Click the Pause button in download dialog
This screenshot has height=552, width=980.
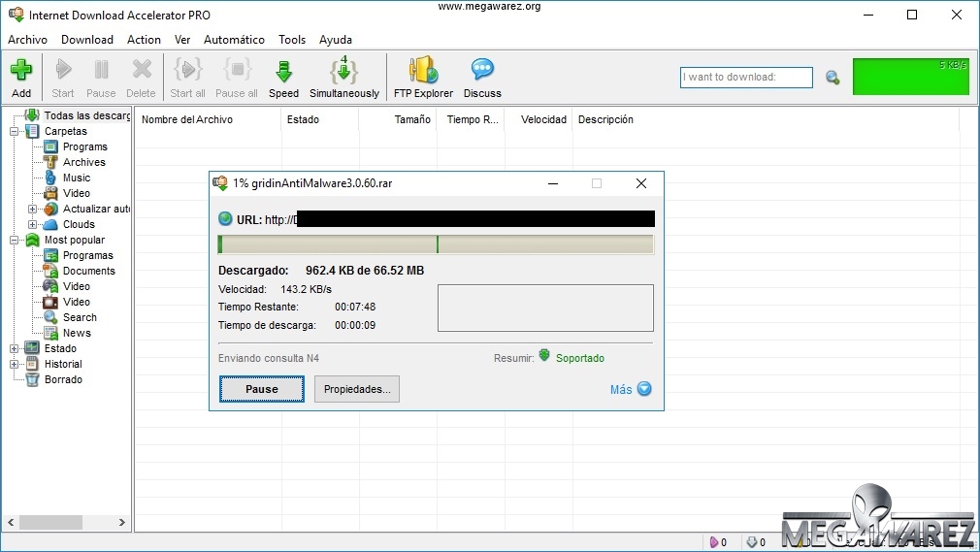pyautogui.click(x=262, y=389)
